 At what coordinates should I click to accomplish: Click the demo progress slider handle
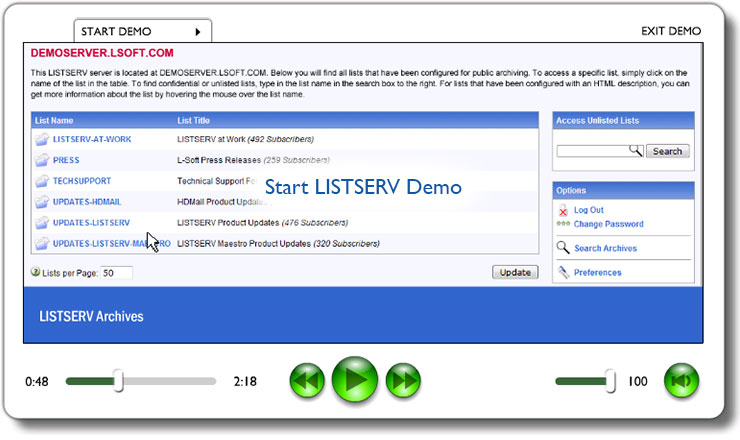tap(118, 381)
